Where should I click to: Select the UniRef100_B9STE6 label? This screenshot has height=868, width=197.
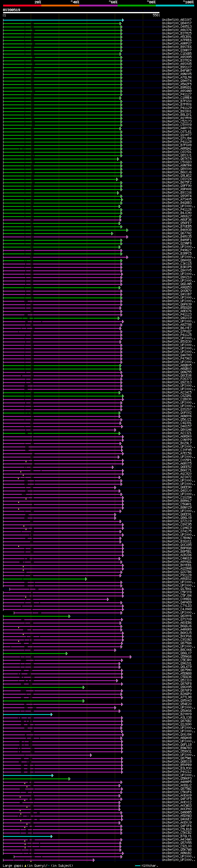pos(177,47)
